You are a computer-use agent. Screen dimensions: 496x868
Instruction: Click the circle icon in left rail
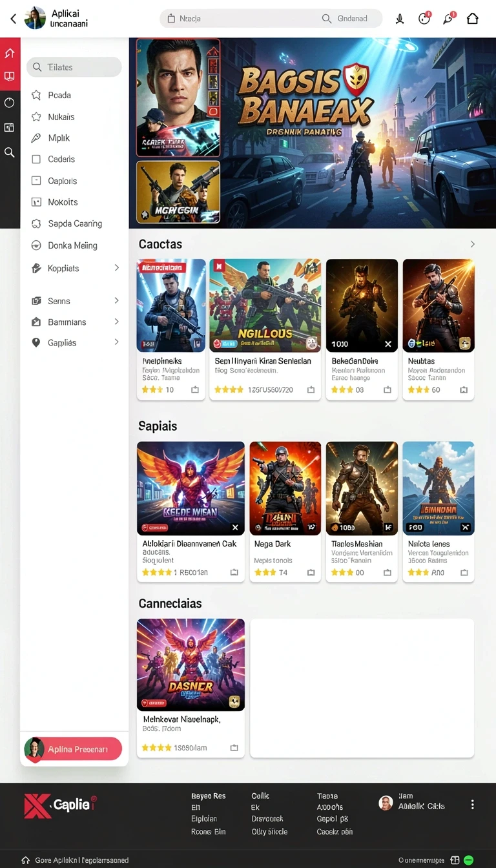pos(10,103)
